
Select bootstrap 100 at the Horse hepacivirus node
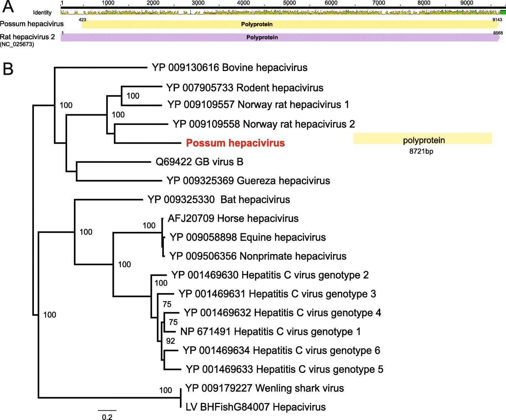click(149, 226)
